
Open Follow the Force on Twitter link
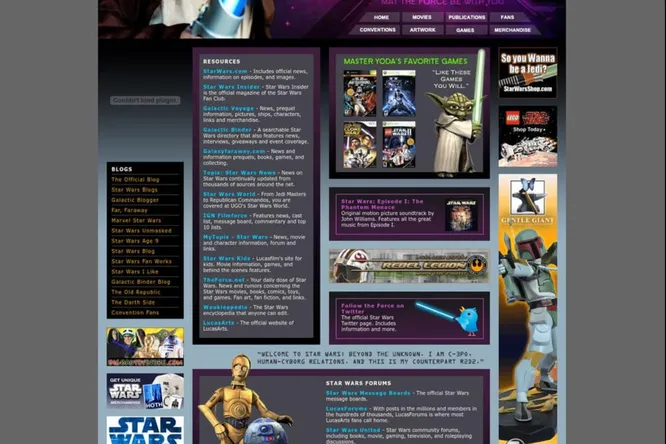coord(373,308)
